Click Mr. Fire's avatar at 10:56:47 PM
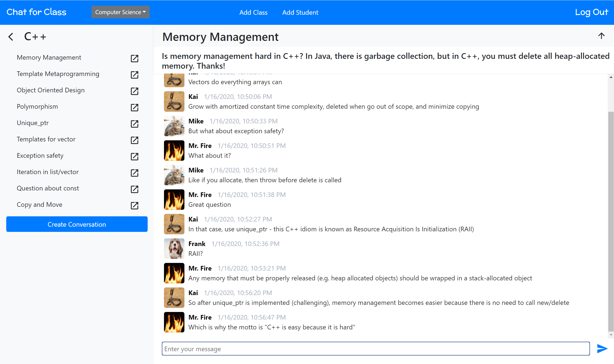The height and width of the screenshot is (364, 614). [174, 322]
